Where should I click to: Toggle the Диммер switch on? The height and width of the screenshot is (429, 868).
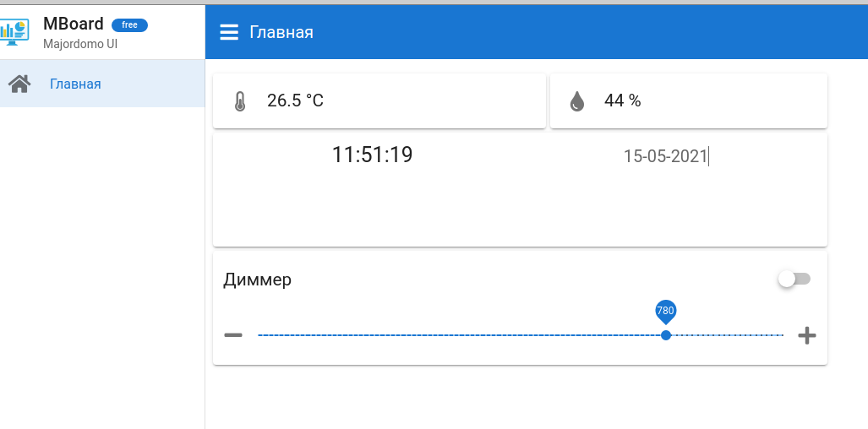tap(794, 279)
